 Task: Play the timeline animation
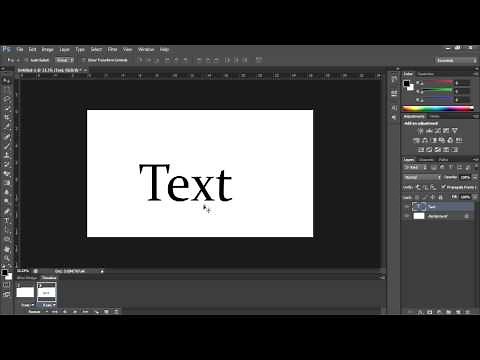click(75, 312)
